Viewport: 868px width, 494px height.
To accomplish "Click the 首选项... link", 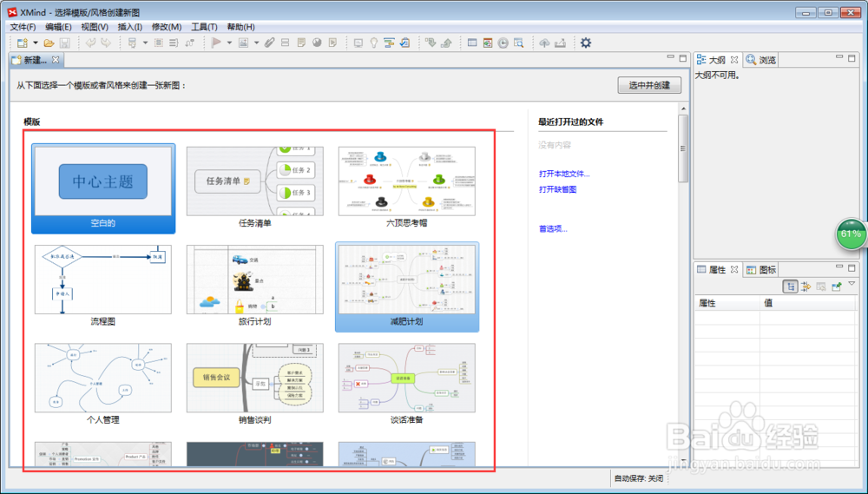I will tap(553, 228).
